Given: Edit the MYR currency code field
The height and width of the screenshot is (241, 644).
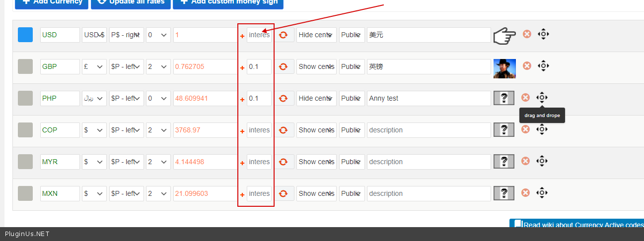Looking at the screenshot, I should [60, 162].
